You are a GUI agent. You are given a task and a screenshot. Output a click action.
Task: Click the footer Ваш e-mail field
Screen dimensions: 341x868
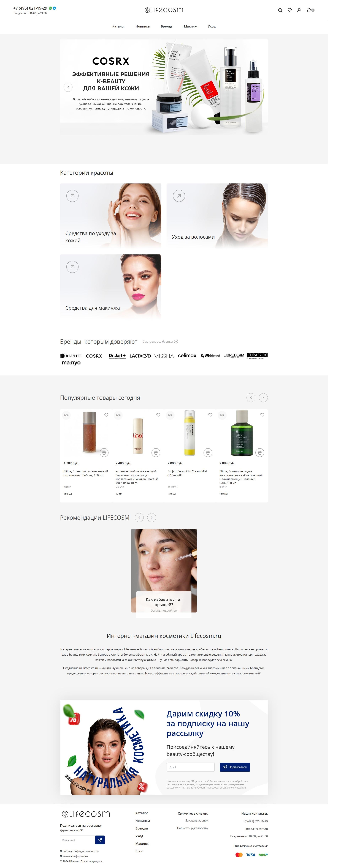pyautogui.click(x=78, y=840)
